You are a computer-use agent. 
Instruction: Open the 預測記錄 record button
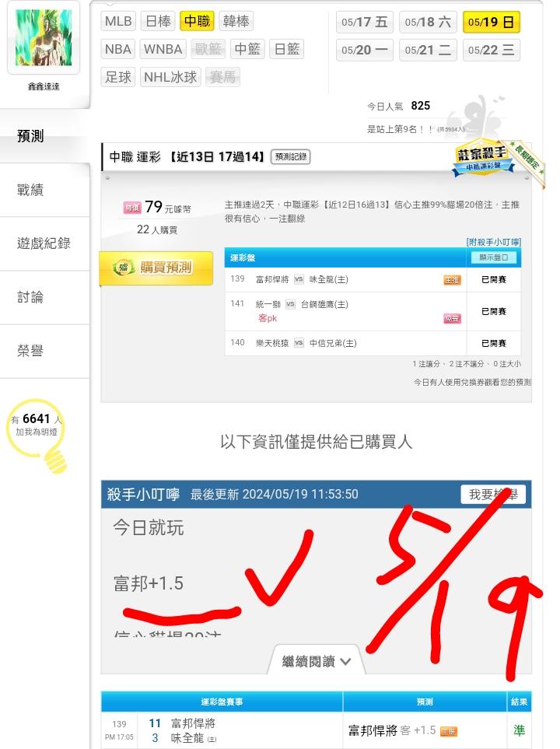coord(291,156)
